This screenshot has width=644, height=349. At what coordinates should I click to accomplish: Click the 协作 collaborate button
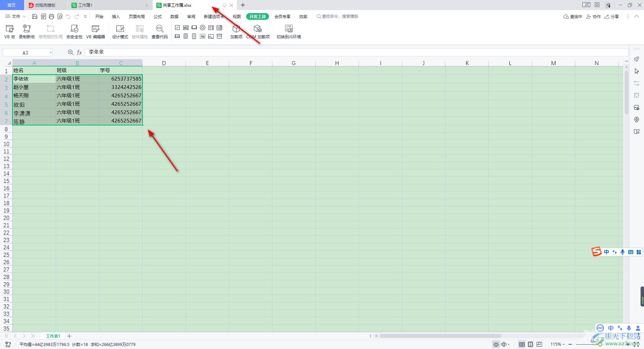593,16
